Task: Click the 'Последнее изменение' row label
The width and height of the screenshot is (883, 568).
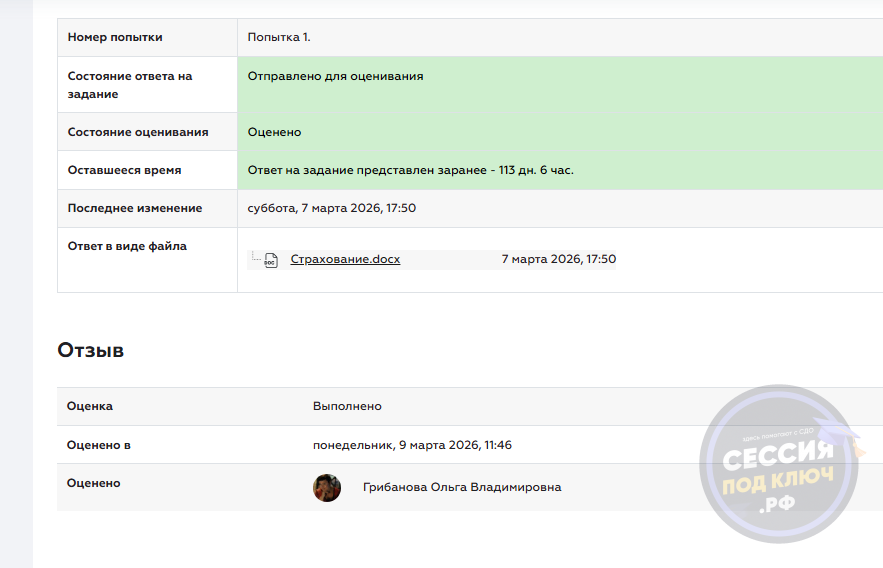Action: tap(134, 208)
